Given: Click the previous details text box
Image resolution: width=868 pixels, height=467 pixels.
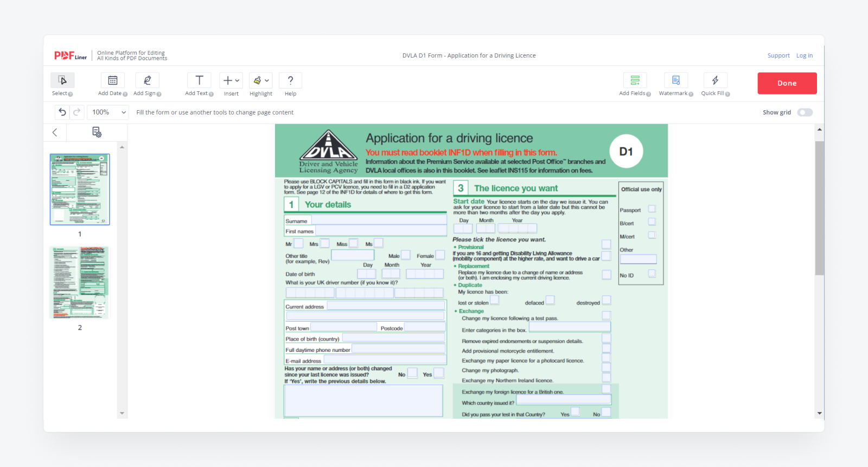Looking at the screenshot, I should tap(363, 401).
